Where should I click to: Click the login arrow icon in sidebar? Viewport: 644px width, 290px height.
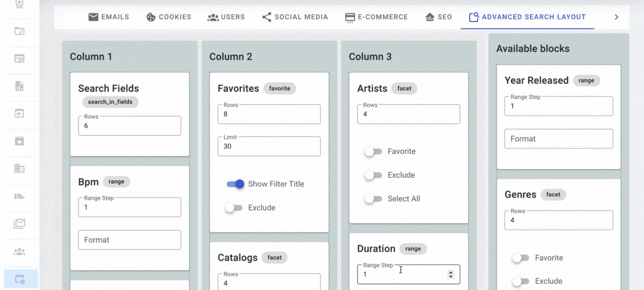(x=19, y=114)
